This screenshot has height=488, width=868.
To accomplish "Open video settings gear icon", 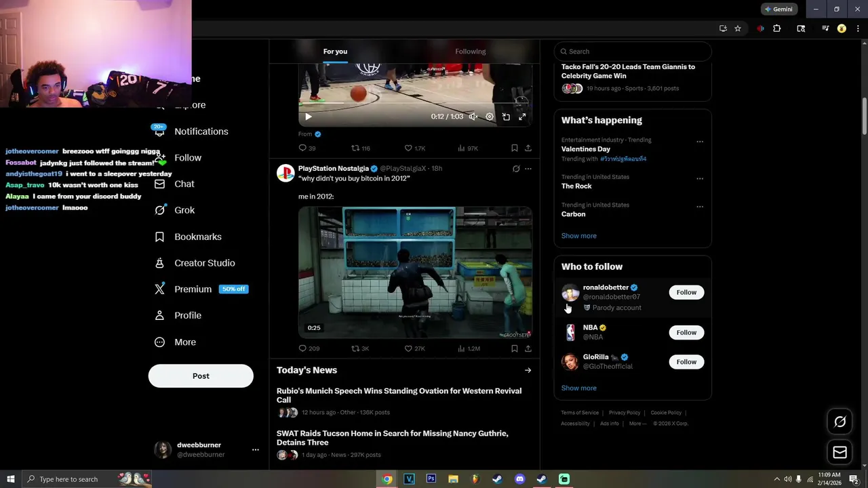I will tap(490, 117).
